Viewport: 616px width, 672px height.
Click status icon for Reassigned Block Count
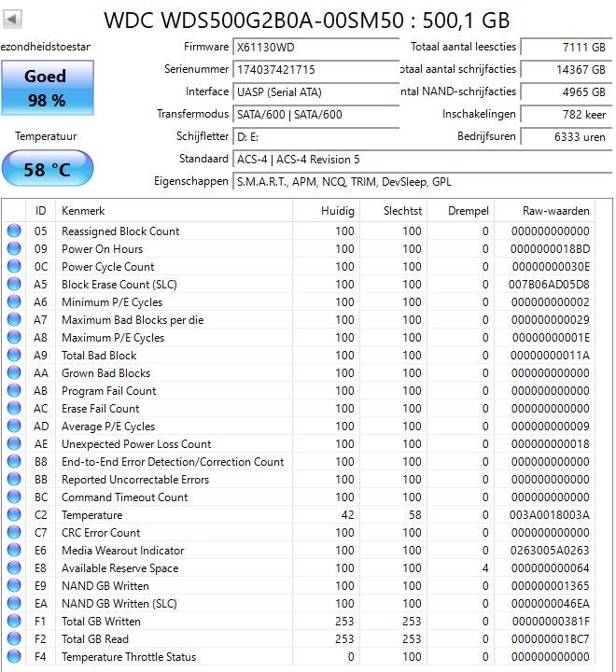coord(14,231)
